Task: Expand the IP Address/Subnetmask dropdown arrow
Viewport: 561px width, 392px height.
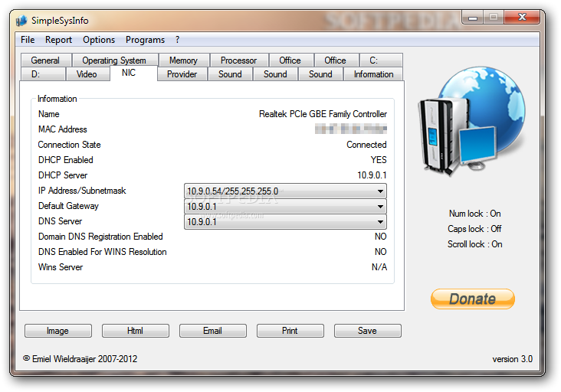Action: (x=380, y=191)
